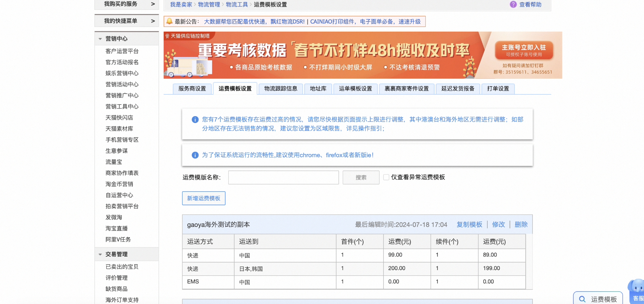Open 生意参谋 in the sidebar
The image size is (644, 304).
(116, 151)
